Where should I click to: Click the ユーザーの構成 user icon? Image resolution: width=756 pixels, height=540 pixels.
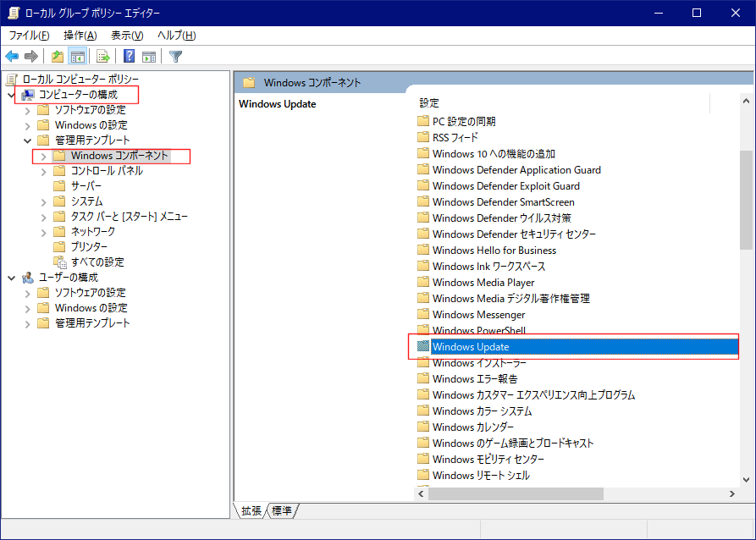coord(28,278)
